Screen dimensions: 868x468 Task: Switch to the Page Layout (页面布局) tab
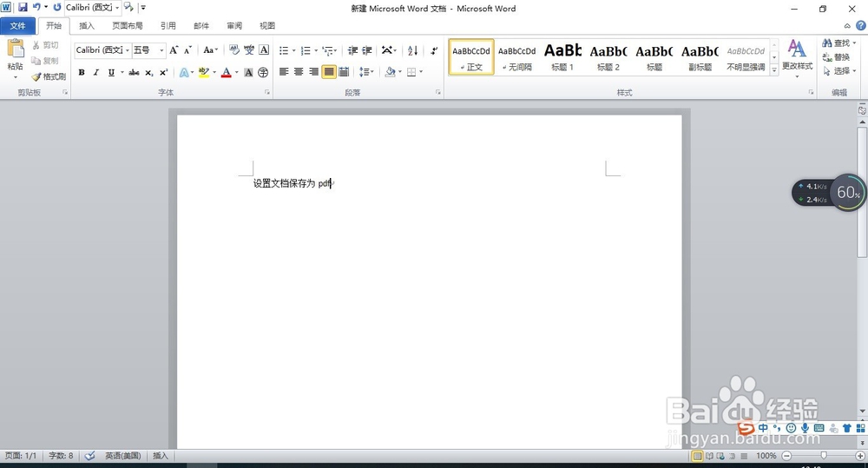coord(128,26)
